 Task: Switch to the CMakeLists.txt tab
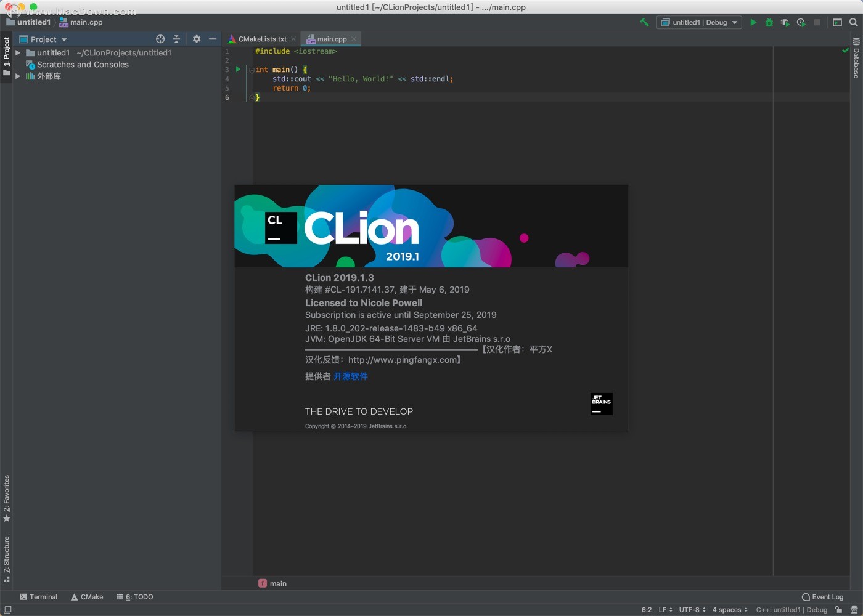click(258, 39)
